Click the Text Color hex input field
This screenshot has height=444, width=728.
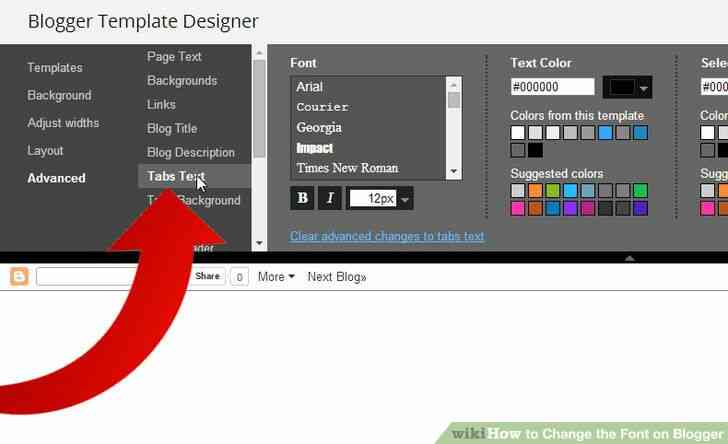552,87
